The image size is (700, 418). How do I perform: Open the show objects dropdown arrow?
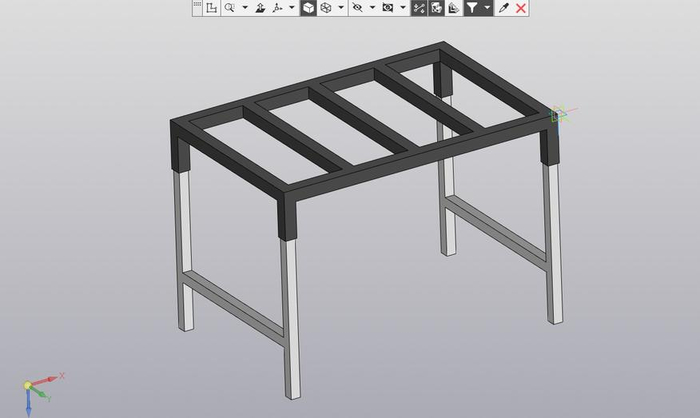(x=403, y=8)
